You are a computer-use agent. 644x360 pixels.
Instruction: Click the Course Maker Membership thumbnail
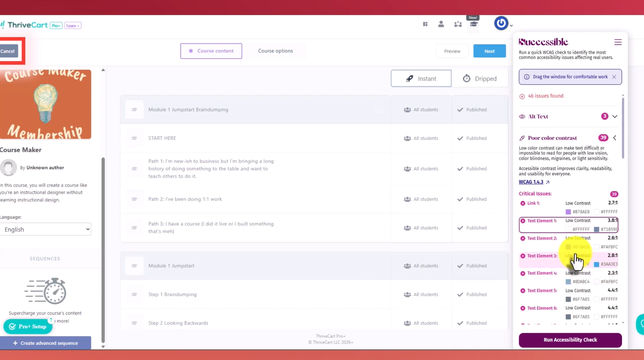click(x=45, y=104)
